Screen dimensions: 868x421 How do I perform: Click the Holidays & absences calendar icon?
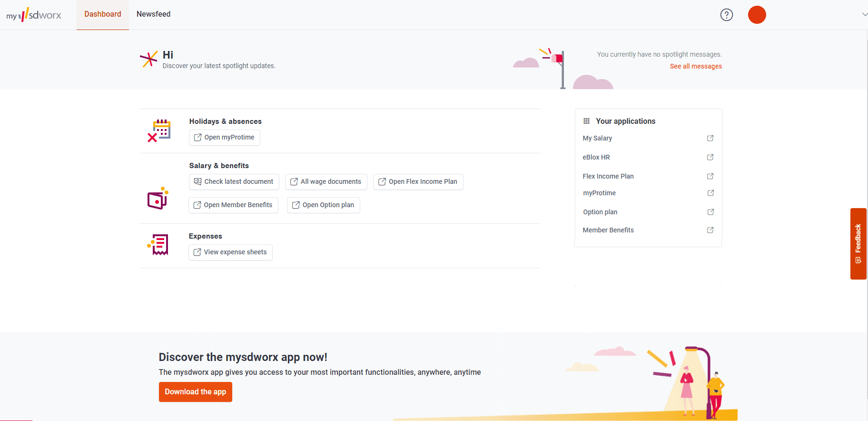coord(159,130)
